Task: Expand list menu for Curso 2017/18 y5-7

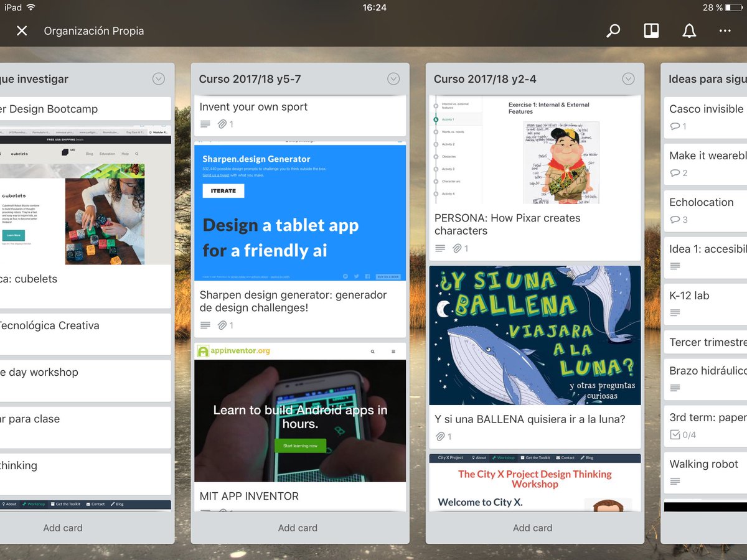Action: [393, 79]
